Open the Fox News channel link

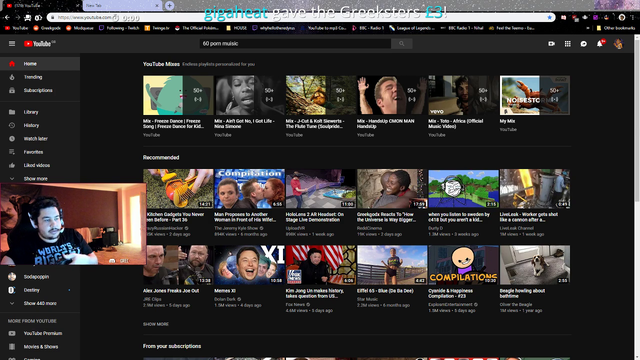[295, 304]
